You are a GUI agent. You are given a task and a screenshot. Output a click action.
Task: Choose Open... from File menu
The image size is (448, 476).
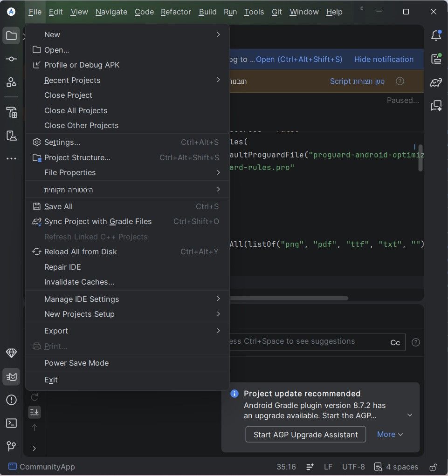(x=127, y=50)
